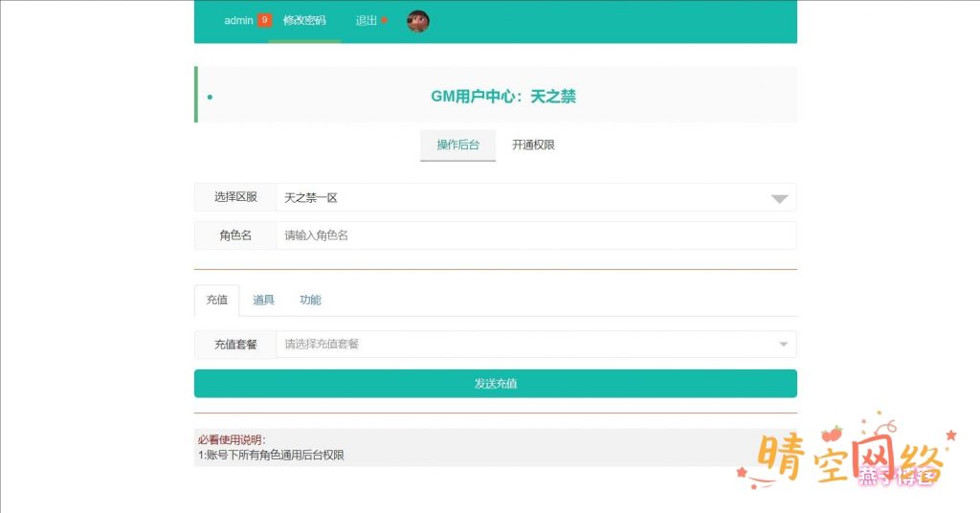Screen dimensions: 980x513
Task: Click the small caret in the 充值套餐 field
Action: click(783, 345)
